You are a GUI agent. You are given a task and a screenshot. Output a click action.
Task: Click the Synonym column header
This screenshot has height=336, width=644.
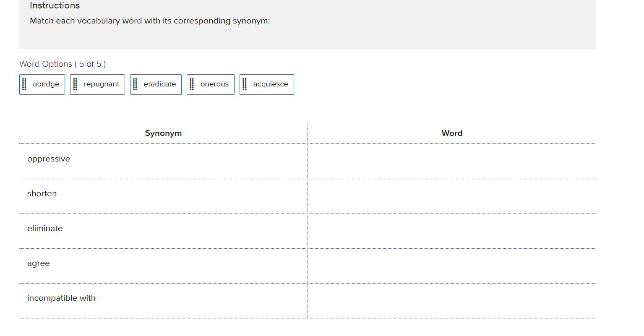coord(163,133)
